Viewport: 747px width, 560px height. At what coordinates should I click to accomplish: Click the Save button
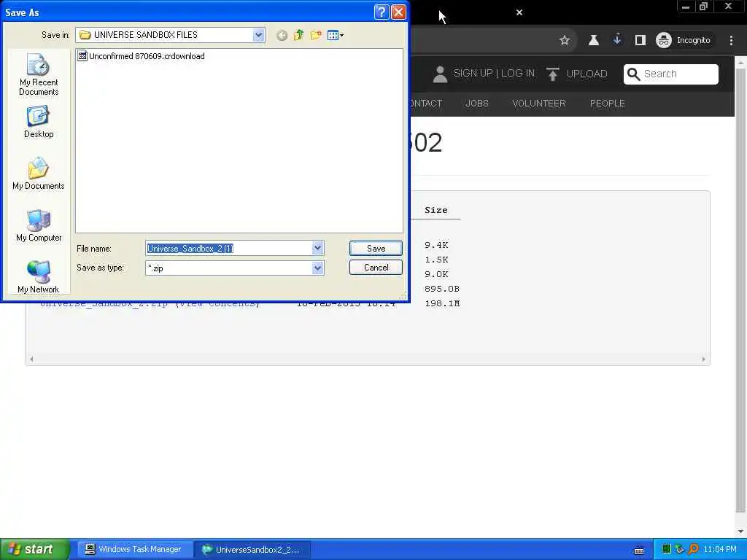(376, 248)
